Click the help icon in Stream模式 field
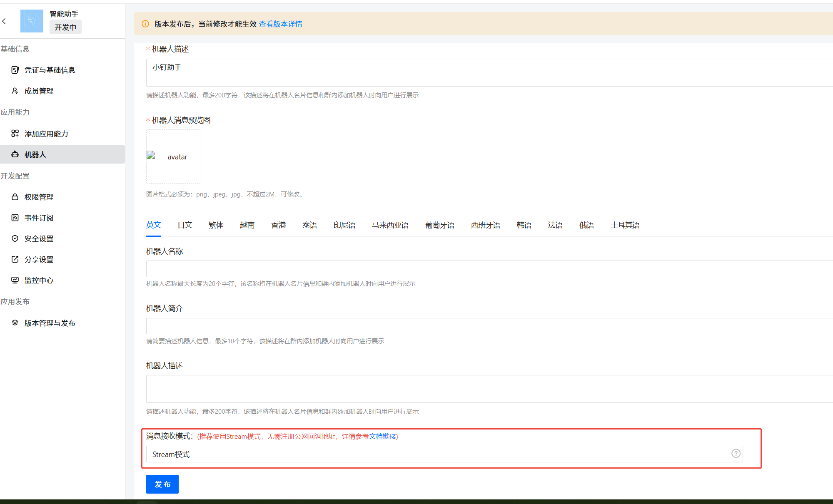The image size is (833, 504). [736, 454]
